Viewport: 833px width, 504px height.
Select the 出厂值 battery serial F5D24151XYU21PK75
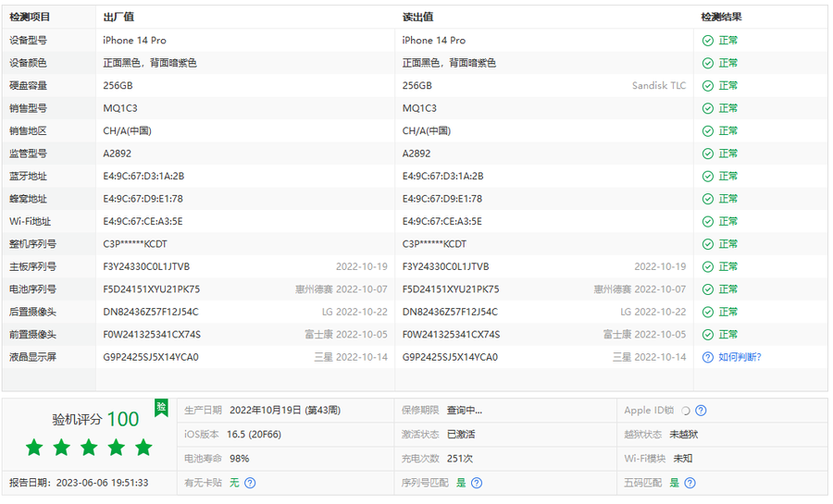click(x=152, y=289)
